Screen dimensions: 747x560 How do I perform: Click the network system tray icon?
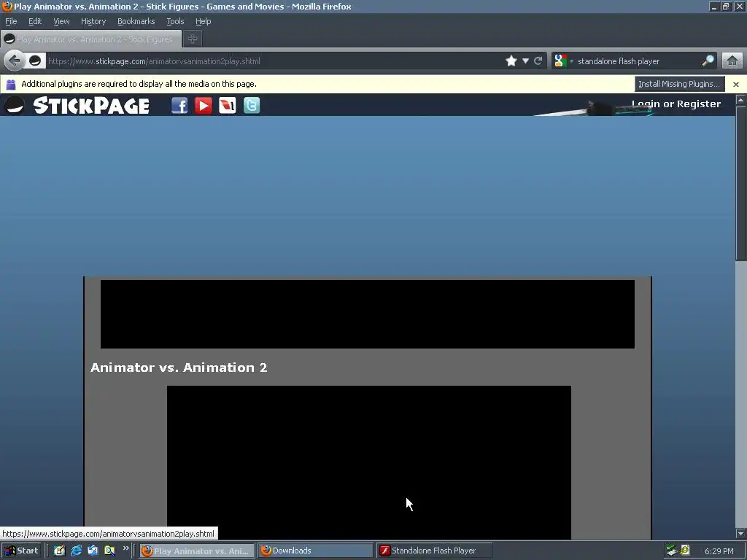pyautogui.click(x=672, y=551)
